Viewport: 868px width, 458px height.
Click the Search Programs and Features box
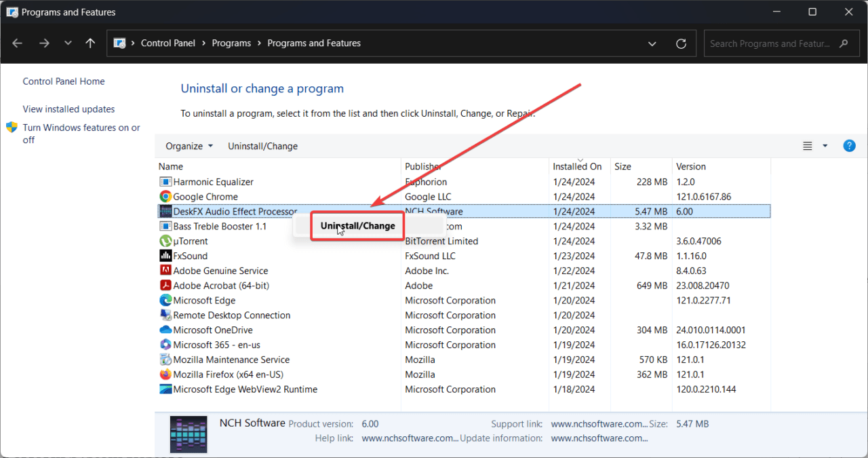(x=770, y=43)
